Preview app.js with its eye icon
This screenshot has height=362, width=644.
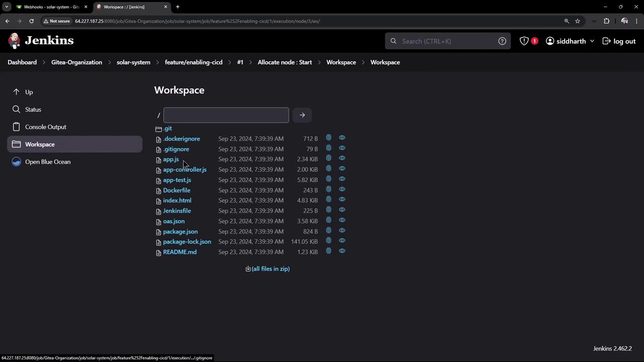(x=342, y=158)
